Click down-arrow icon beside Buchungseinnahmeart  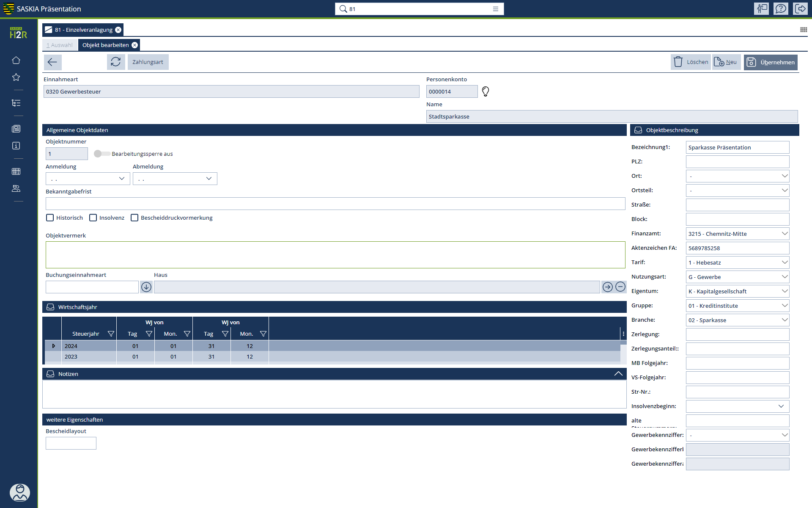pyautogui.click(x=146, y=287)
